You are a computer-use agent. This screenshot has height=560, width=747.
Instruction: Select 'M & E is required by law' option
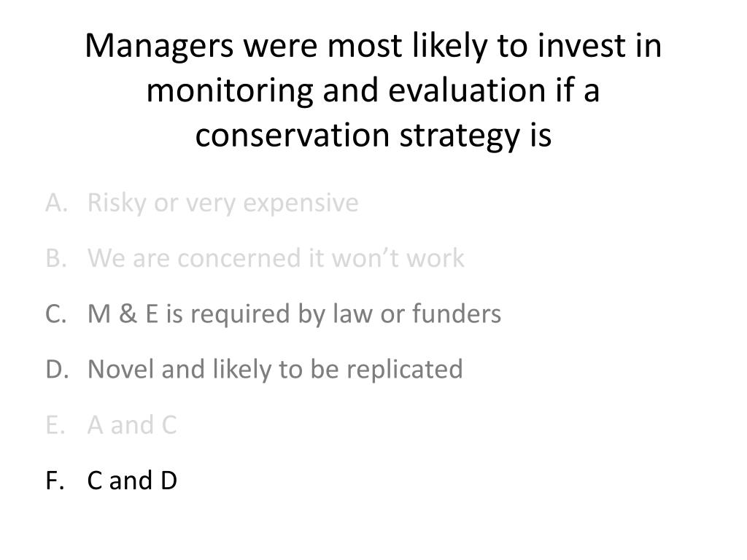(x=295, y=314)
